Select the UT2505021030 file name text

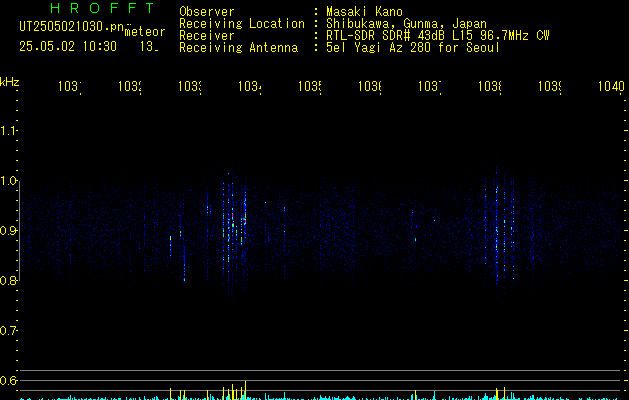72,27
